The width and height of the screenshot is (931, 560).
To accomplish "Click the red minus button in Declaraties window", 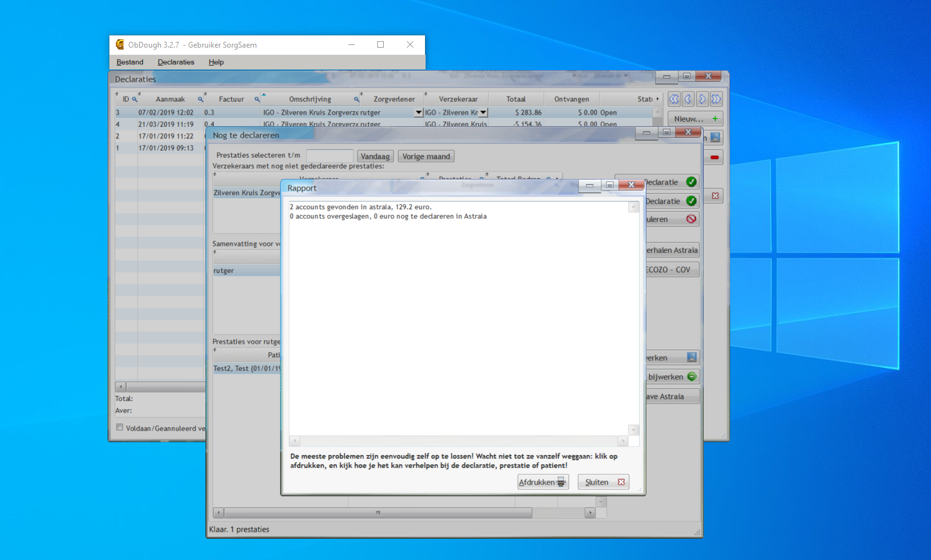I will [x=714, y=157].
